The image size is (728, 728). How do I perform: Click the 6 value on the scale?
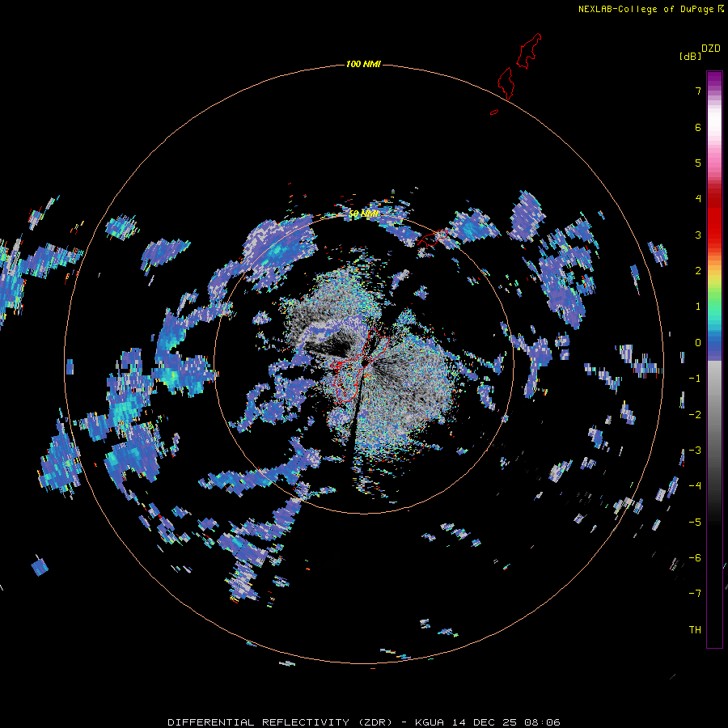click(x=698, y=127)
